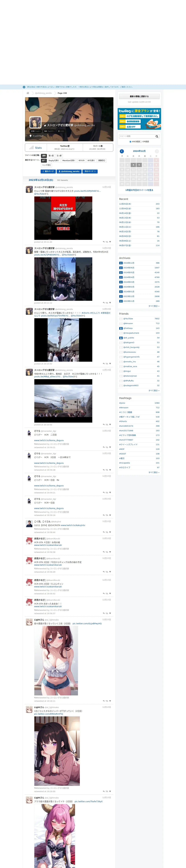Open the @xXstrong_zeroXx breadcrumb link
Image resolution: width=186 pixels, height=868 pixels.
pos(44,93)
